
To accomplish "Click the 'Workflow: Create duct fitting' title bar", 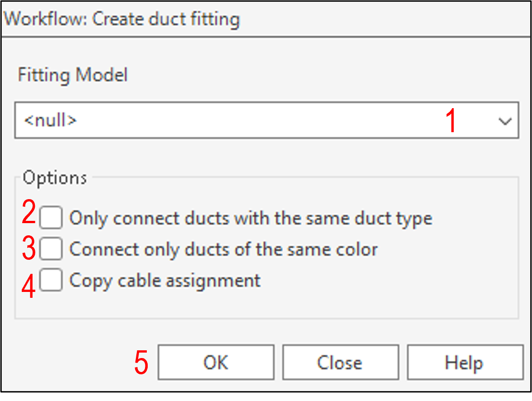I will [x=122, y=19].
